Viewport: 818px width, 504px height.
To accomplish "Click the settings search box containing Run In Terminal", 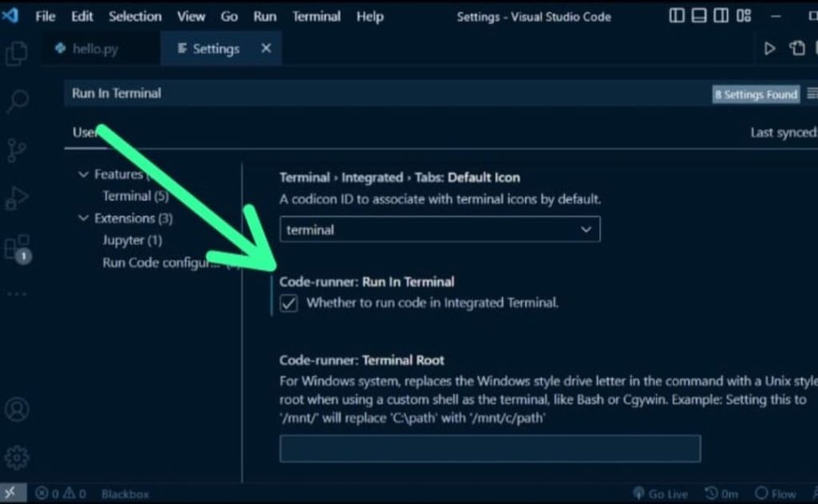I will (386, 93).
